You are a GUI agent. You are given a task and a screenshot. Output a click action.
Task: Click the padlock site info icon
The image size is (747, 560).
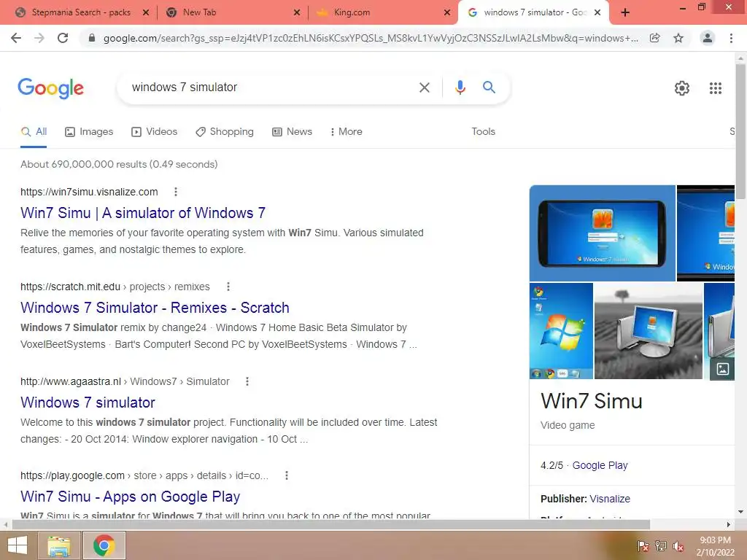(x=92, y=38)
